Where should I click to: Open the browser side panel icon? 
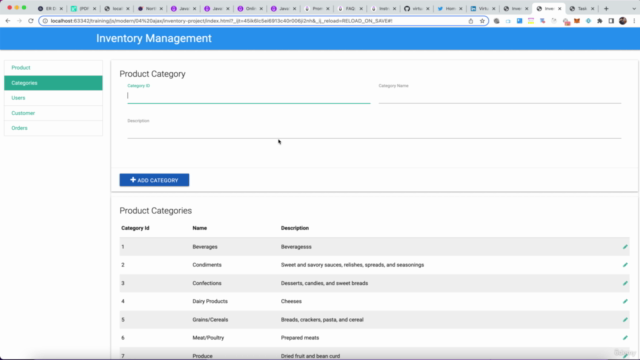611,21
